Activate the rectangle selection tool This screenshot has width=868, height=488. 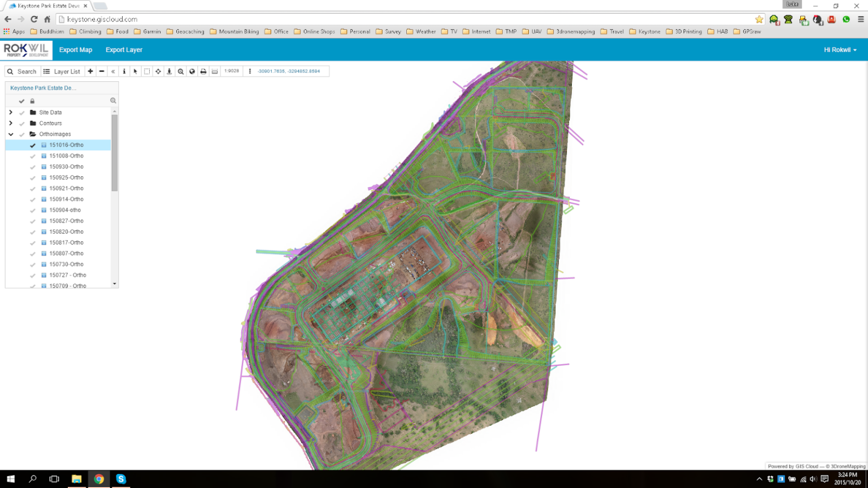[146, 71]
